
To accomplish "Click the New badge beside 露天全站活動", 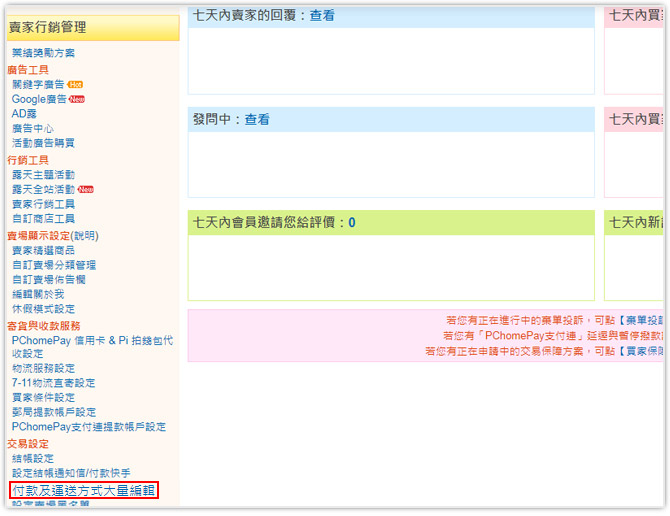I will pyautogui.click(x=86, y=189).
